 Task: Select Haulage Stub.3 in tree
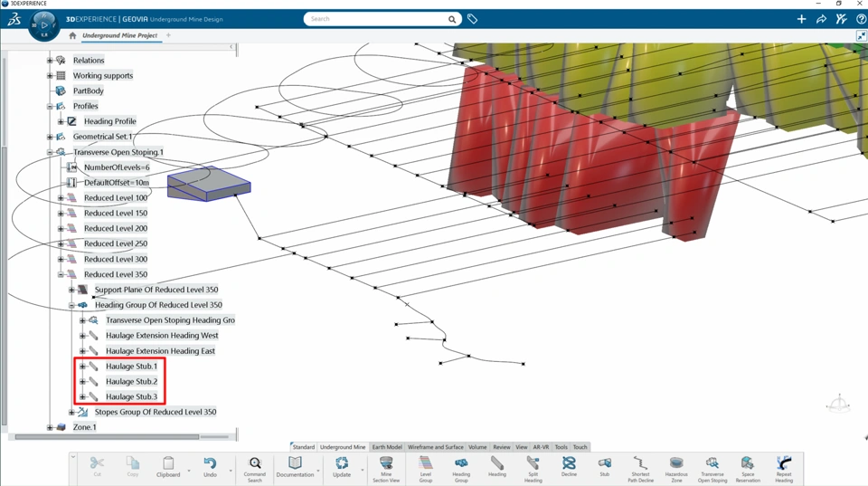pos(132,396)
